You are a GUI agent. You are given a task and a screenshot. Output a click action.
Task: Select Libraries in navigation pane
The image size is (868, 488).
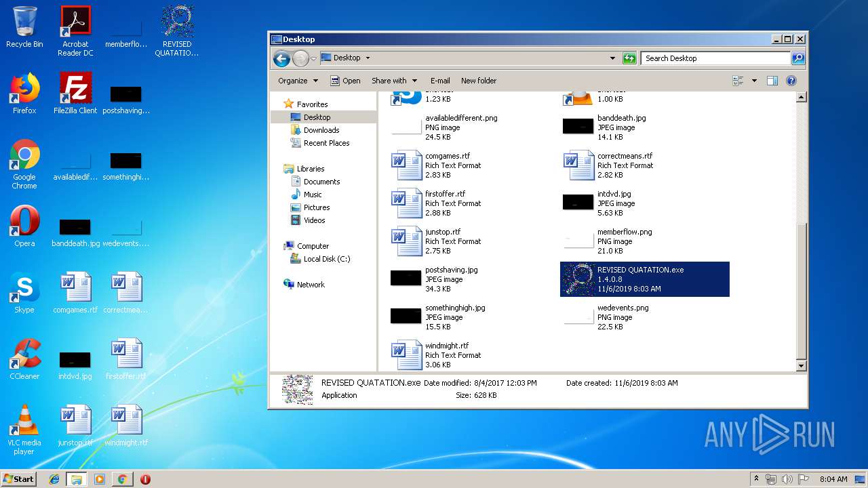click(311, 169)
